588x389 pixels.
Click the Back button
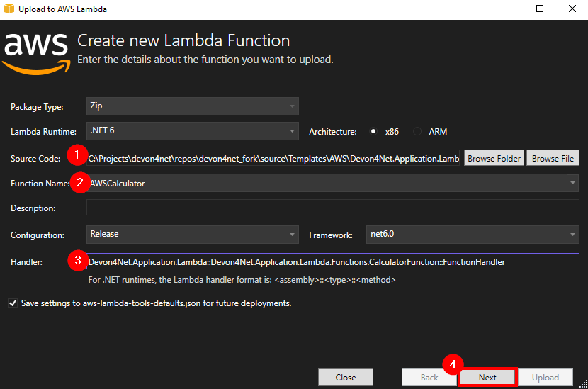coord(429,378)
